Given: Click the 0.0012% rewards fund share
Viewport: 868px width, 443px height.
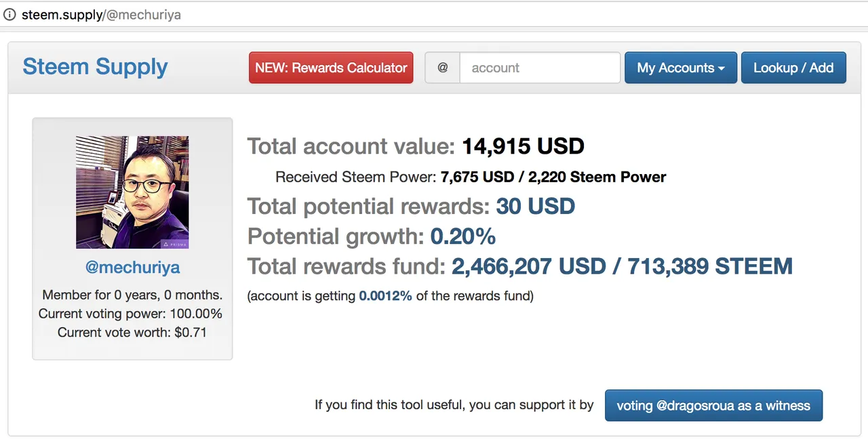Looking at the screenshot, I should 385,296.
